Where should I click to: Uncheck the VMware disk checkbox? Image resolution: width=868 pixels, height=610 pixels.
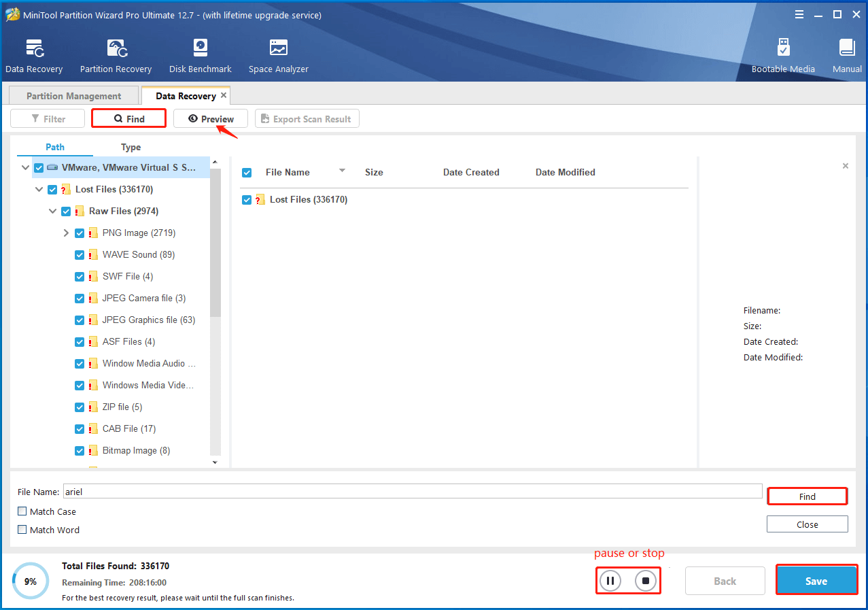click(x=39, y=167)
